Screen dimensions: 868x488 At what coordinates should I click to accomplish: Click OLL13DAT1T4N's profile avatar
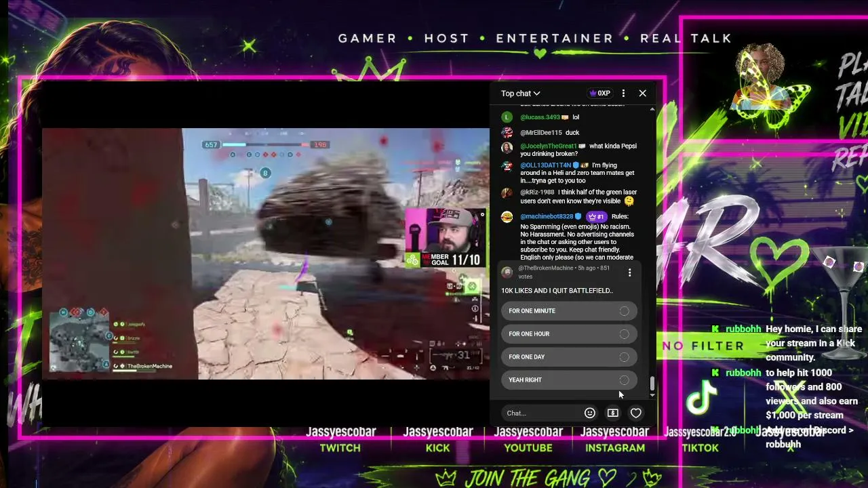pyautogui.click(x=507, y=166)
